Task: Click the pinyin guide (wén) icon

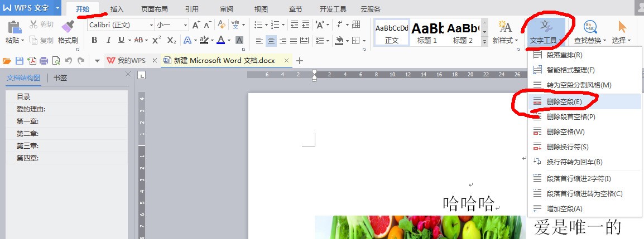Action: (x=236, y=25)
